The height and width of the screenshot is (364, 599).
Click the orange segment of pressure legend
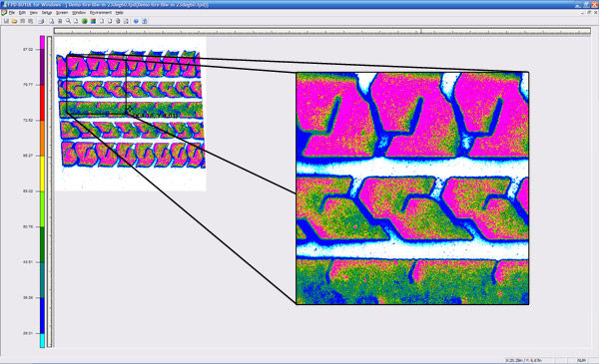[x=42, y=138]
